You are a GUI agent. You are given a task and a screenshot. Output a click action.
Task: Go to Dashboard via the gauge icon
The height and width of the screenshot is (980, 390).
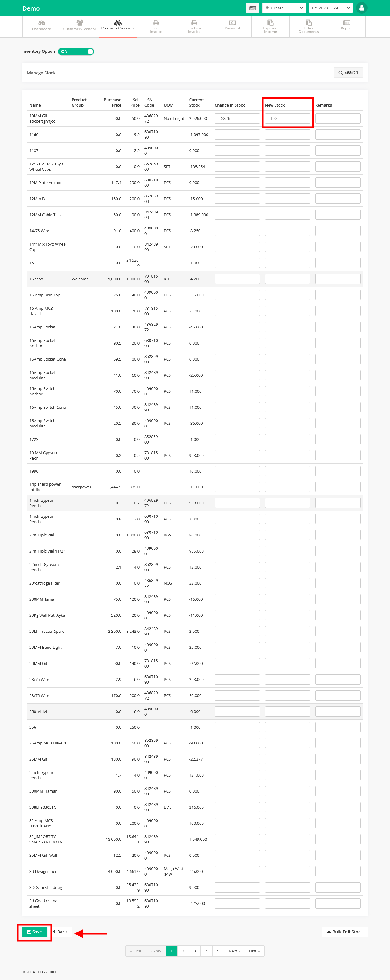(41, 23)
